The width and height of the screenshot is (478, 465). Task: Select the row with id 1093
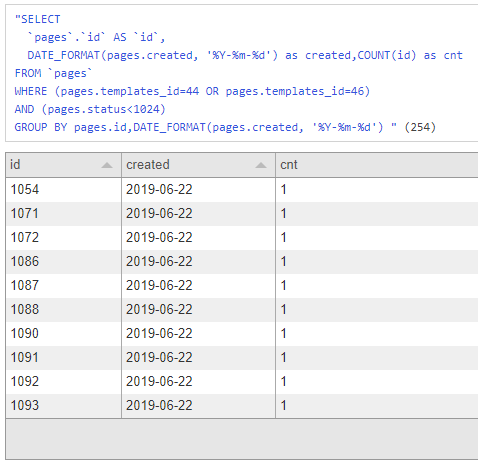tap(242, 406)
